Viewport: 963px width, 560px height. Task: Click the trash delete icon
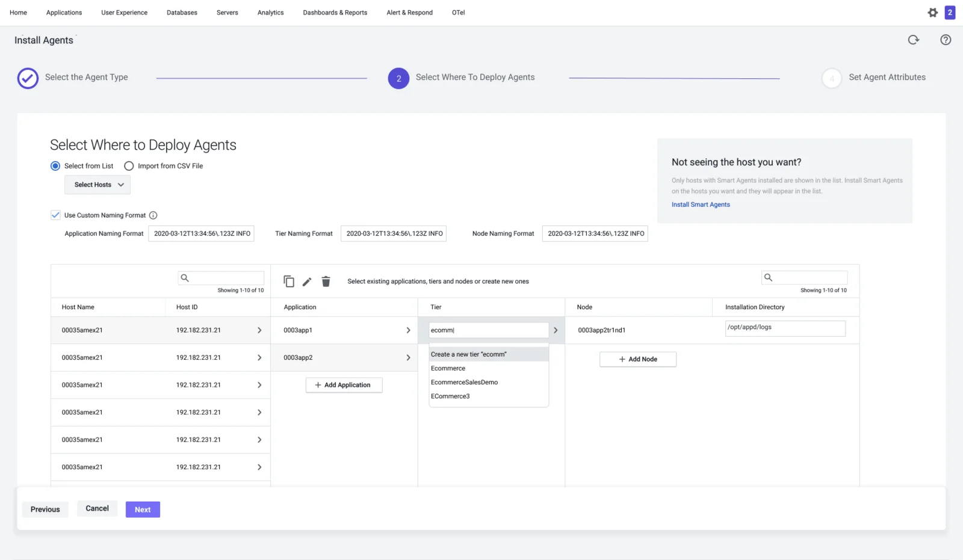coord(326,281)
